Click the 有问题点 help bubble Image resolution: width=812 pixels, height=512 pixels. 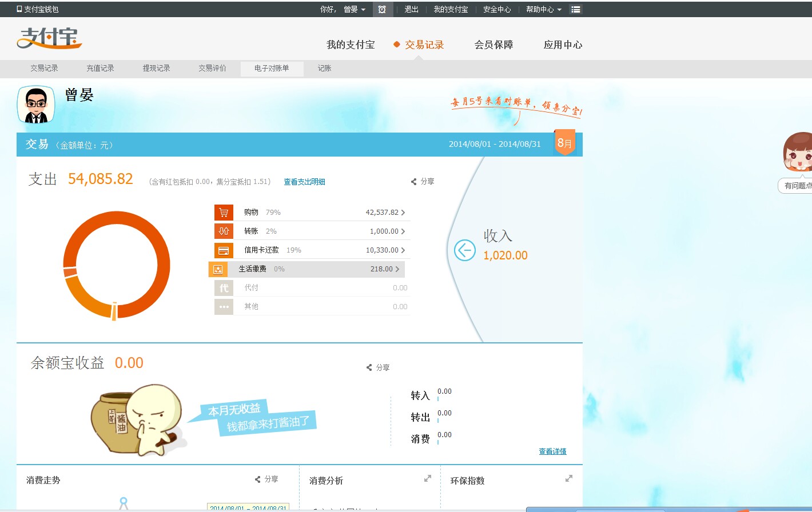click(x=796, y=186)
